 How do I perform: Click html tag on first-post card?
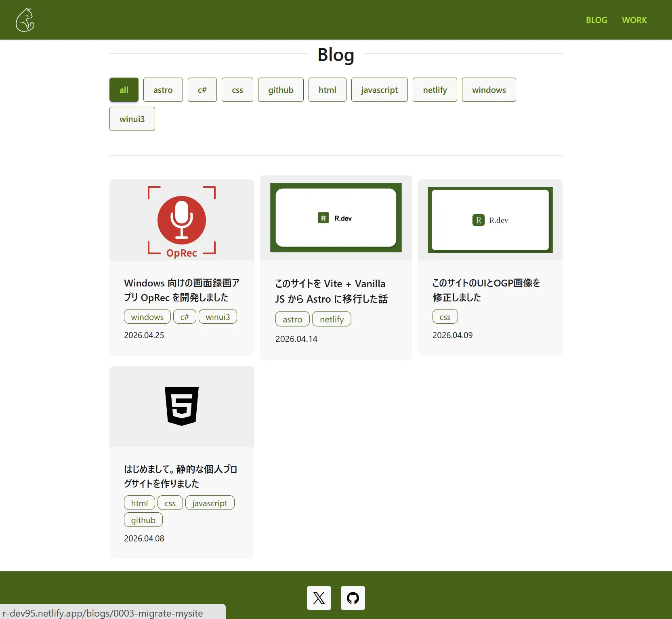tap(139, 503)
